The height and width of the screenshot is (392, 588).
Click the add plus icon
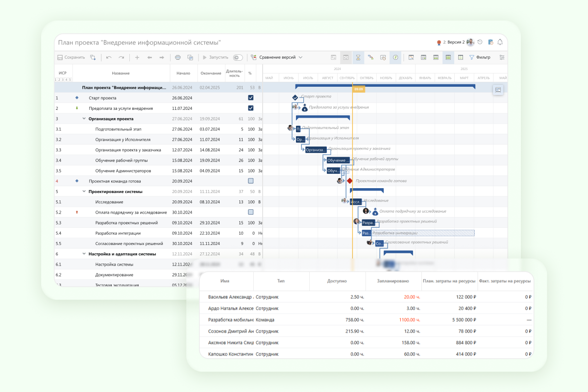pos(137,57)
